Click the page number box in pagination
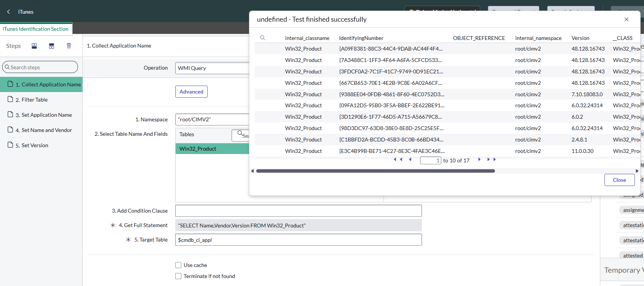The height and width of the screenshot is (286, 644). point(430,160)
